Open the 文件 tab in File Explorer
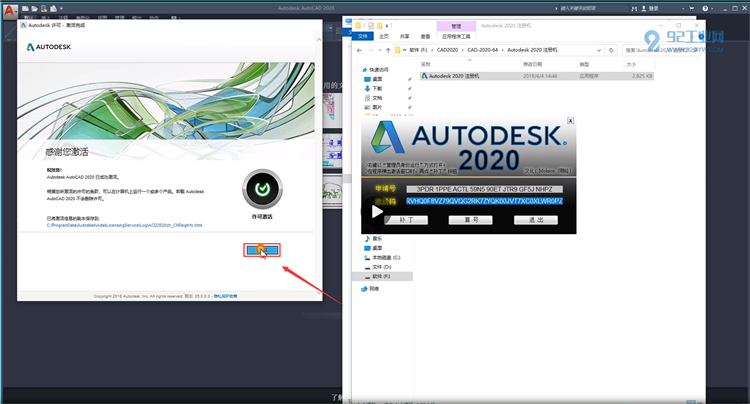Viewport: 750px width, 404px height. tap(363, 36)
